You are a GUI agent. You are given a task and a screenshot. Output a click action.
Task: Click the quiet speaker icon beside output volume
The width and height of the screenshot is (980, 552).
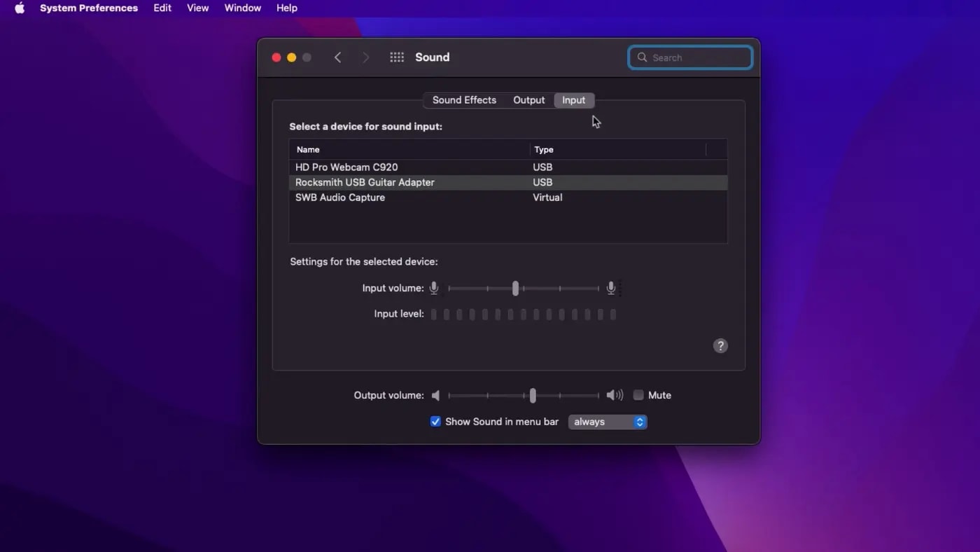[x=435, y=395]
